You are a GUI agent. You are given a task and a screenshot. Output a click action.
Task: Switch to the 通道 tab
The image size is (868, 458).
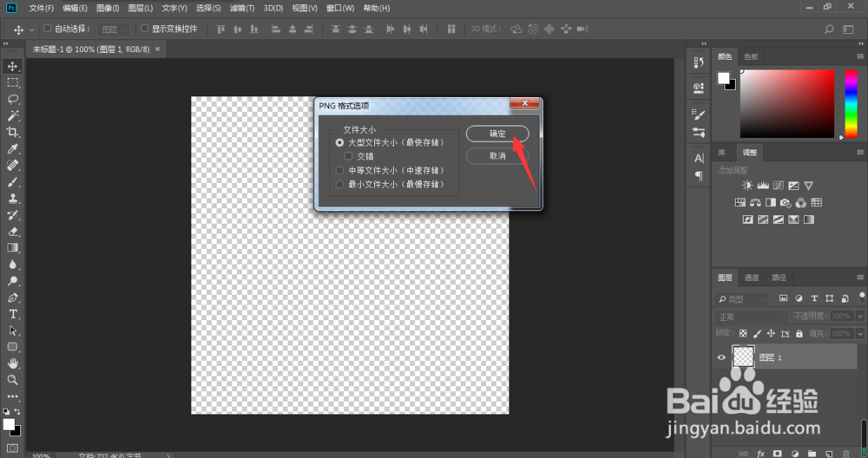coord(751,277)
